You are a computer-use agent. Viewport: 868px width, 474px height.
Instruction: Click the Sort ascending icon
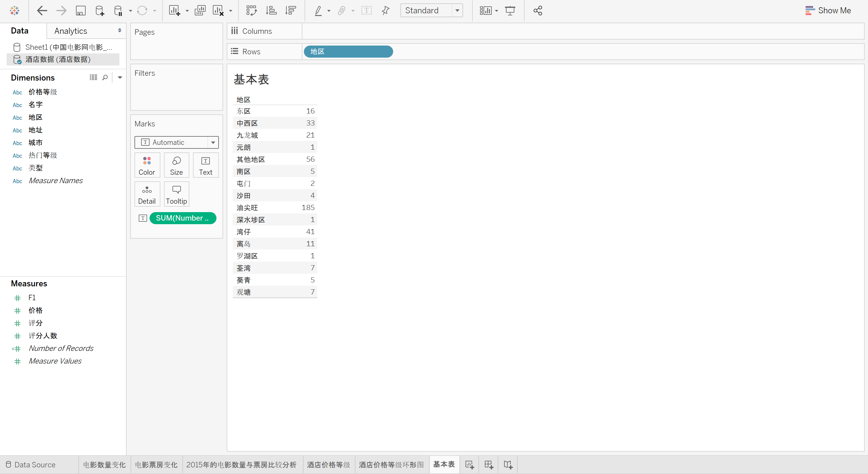[271, 11]
